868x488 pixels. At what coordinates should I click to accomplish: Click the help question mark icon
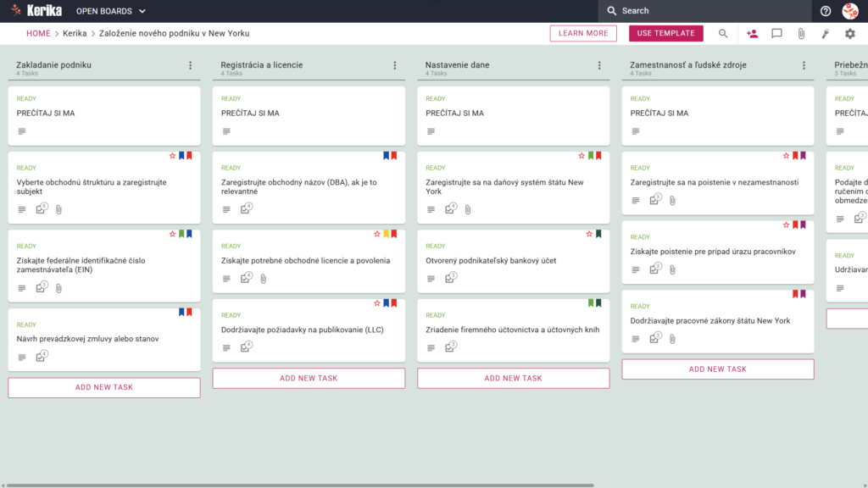point(826,11)
